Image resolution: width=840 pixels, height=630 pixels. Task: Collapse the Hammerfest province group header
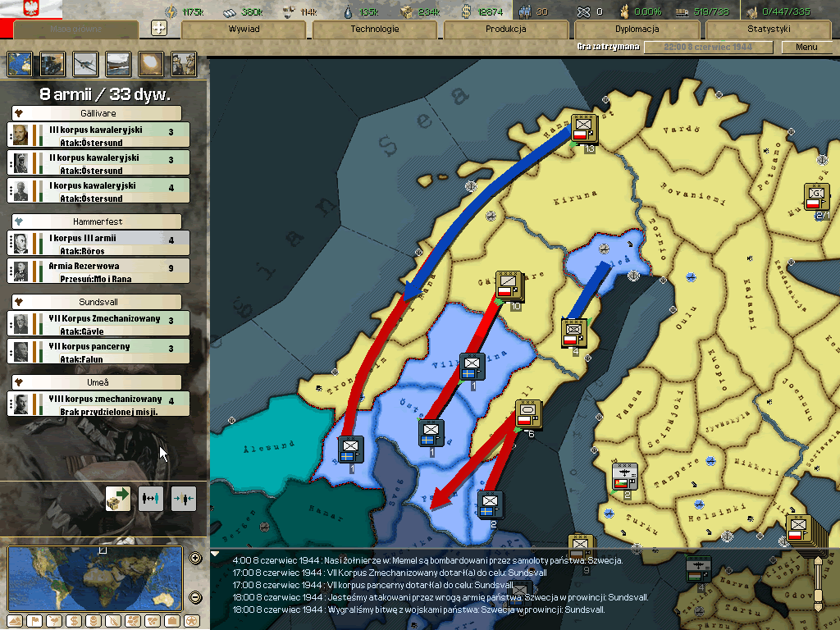click(x=97, y=221)
